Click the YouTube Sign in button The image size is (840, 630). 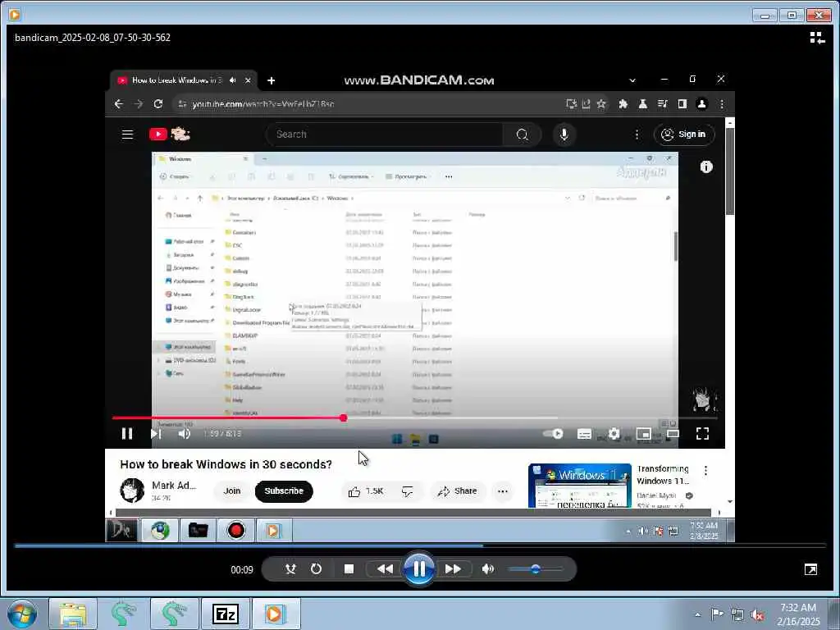pyautogui.click(x=684, y=135)
